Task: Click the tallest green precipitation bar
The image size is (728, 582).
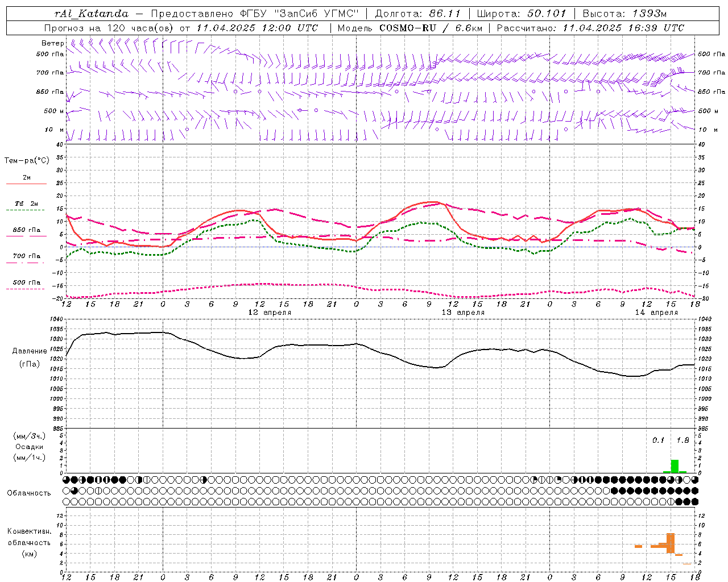Action: pos(675,466)
